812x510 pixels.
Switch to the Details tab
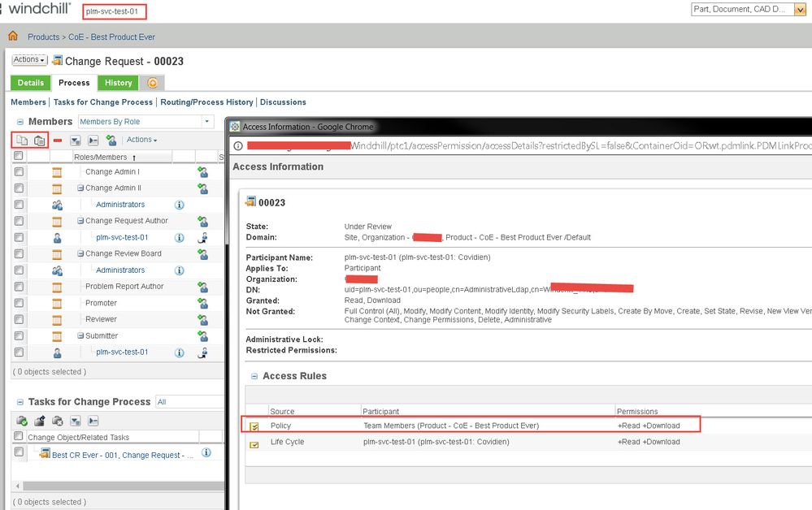tap(30, 83)
